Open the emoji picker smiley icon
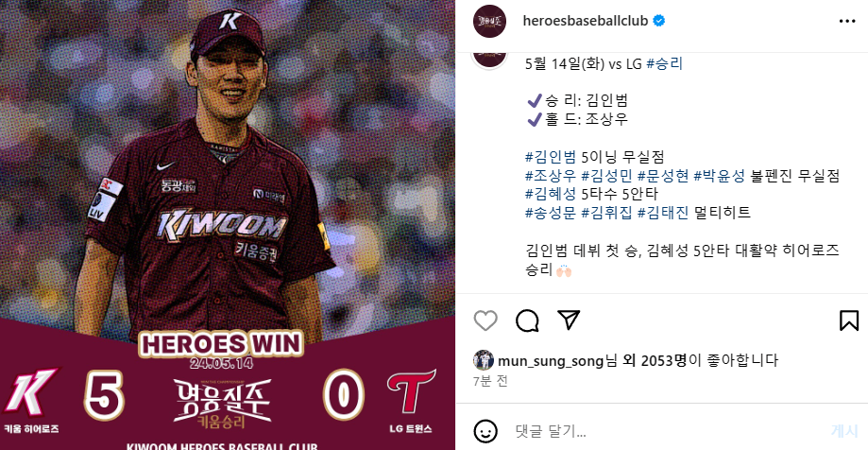Viewport: 868px width, 450px height. (x=485, y=430)
